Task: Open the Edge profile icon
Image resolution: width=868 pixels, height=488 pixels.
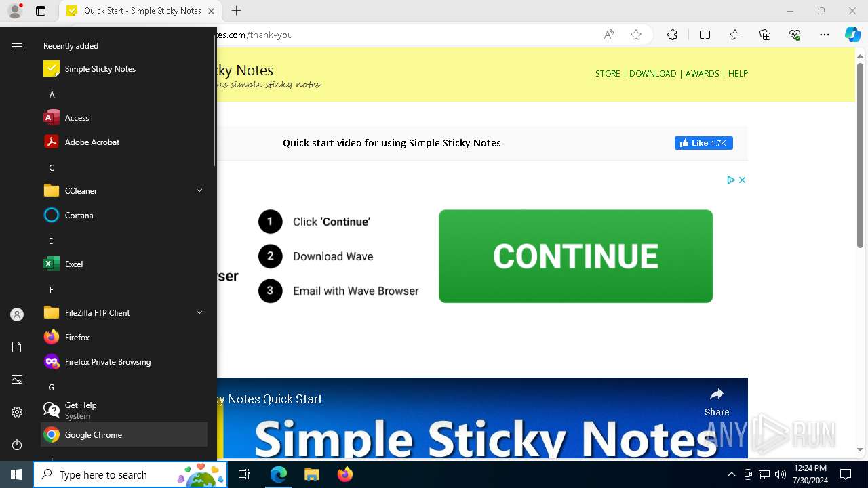Action: 15,11
